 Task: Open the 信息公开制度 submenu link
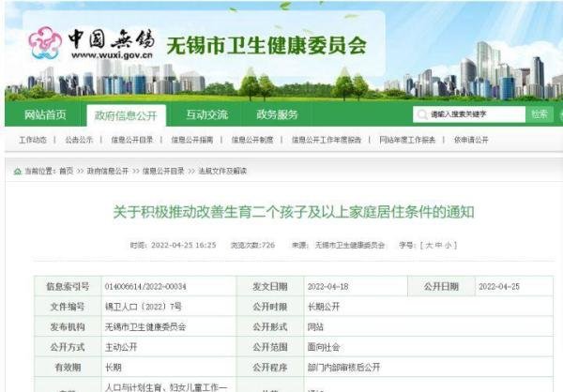tap(252, 140)
